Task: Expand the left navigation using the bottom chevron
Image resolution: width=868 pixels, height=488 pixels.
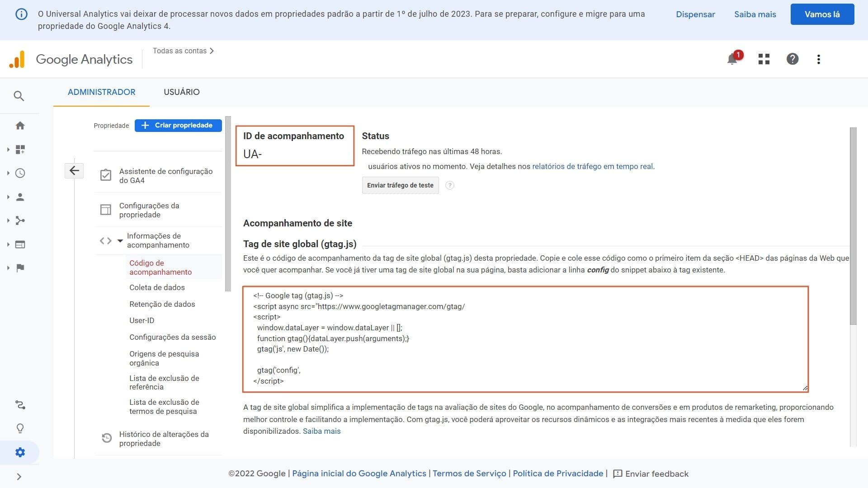Action: point(19,477)
